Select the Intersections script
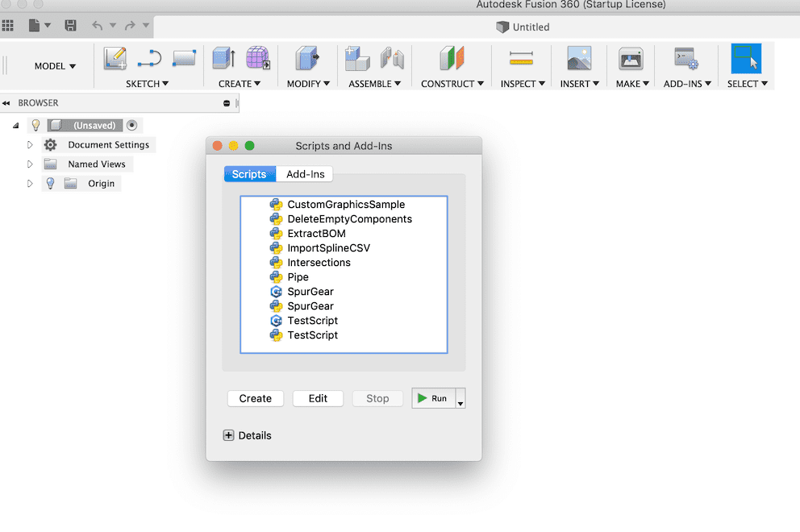 [343, 263]
